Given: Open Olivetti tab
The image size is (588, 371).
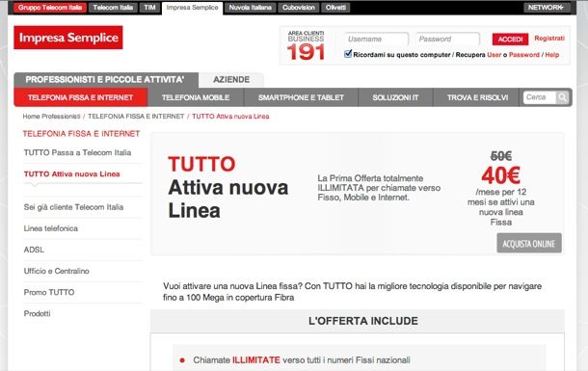Looking at the screenshot, I should tap(335, 8).
